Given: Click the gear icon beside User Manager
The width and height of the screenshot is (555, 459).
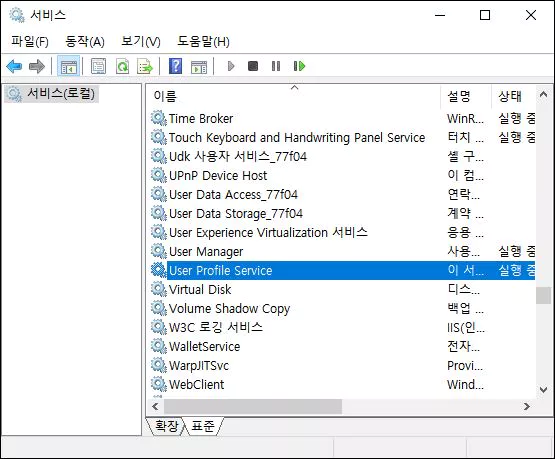Looking at the screenshot, I should tap(159, 251).
